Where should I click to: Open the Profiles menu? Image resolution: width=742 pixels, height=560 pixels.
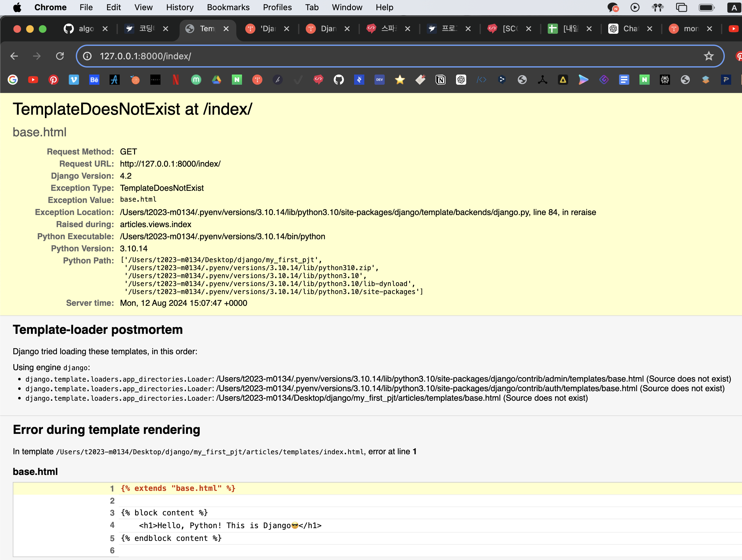(277, 7)
